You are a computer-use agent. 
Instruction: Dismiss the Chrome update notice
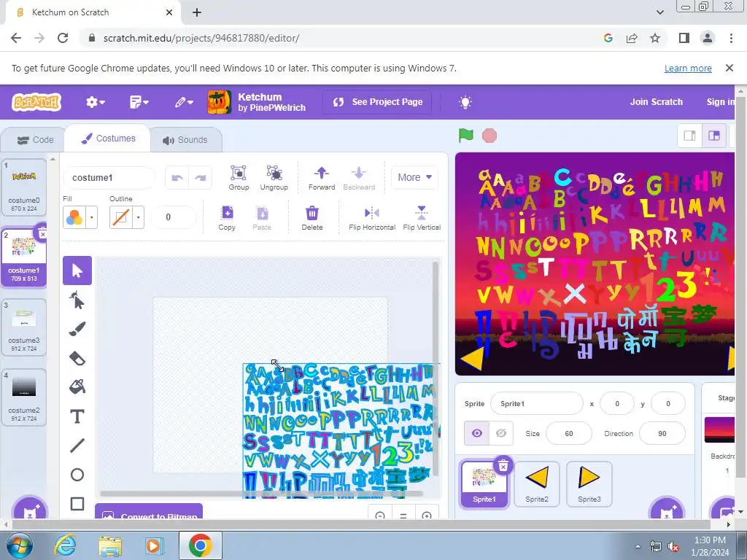729,68
